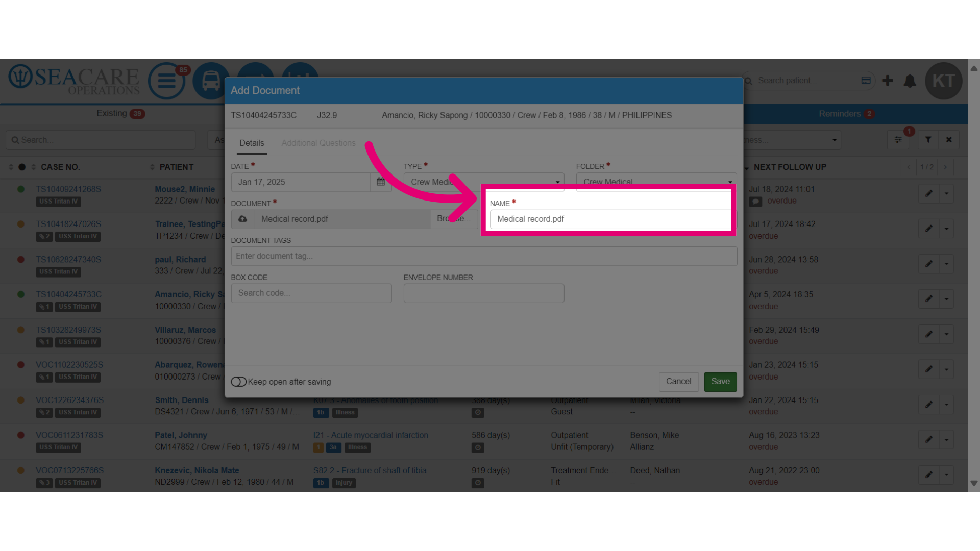The width and height of the screenshot is (980, 551).
Task: Open diagnosis link I21 - Acute myocardial infarction
Action: click(371, 435)
